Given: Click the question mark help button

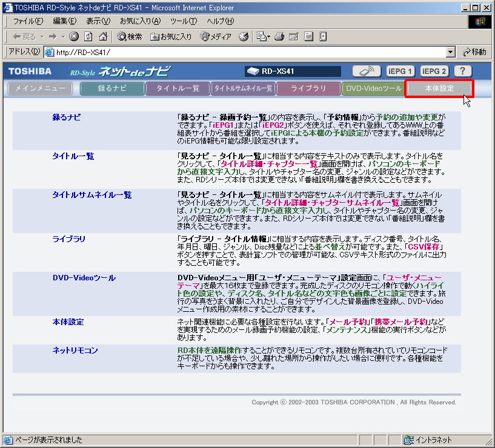Looking at the screenshot, I should (x=463, y=71).
